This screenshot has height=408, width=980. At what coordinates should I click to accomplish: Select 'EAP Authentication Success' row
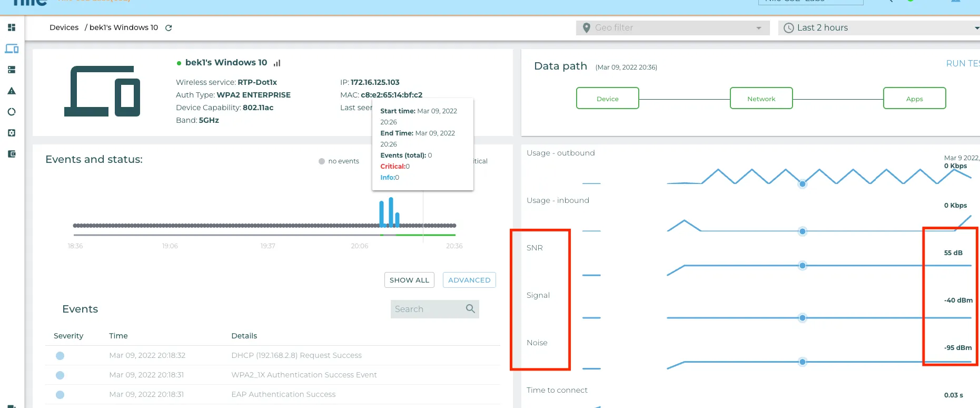pyautogui.click(x=273, y=395)
